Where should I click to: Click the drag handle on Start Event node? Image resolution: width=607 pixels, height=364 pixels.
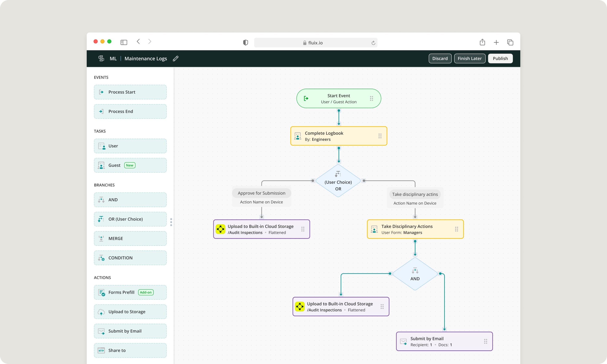(372, 98)
